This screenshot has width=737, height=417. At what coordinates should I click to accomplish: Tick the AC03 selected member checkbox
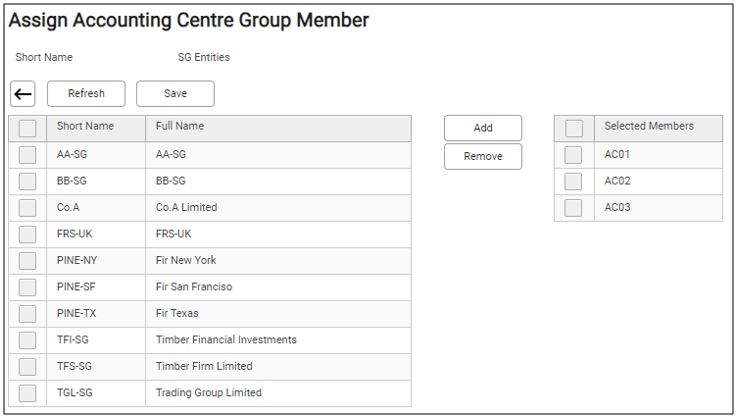[x=574, y=208]
